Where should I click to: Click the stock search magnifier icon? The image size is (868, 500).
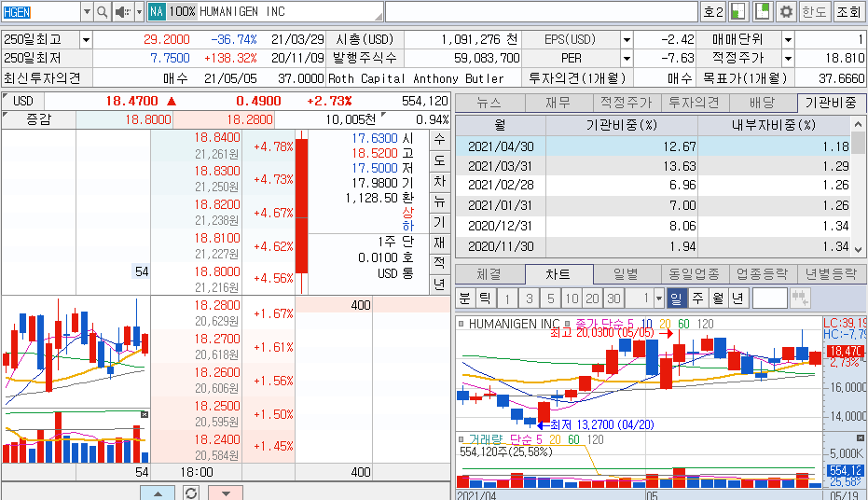tap(103, 11)
